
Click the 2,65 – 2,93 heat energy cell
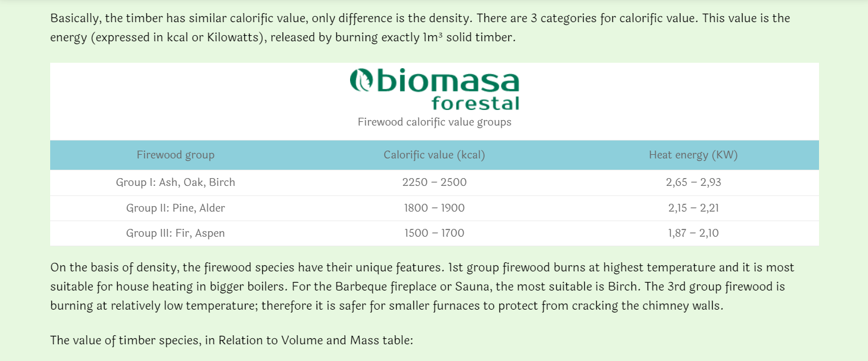(694, 182)
